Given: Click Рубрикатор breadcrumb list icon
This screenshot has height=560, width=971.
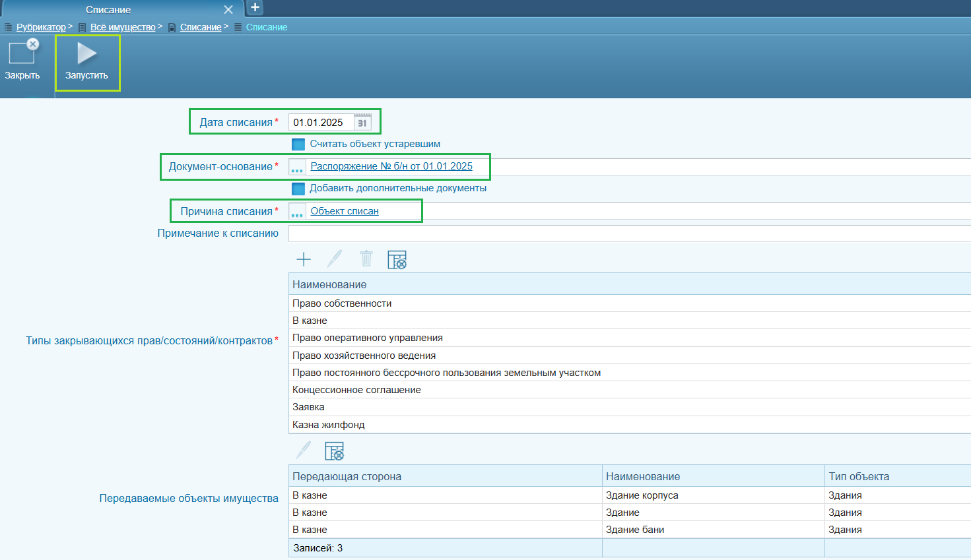Looking at the screenshot, I should coord(9,28).
